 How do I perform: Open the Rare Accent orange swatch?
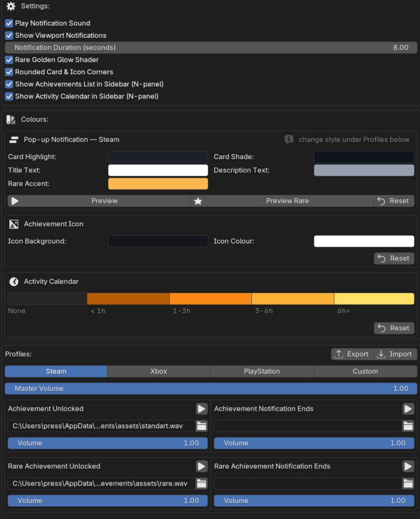pos(158,184)
